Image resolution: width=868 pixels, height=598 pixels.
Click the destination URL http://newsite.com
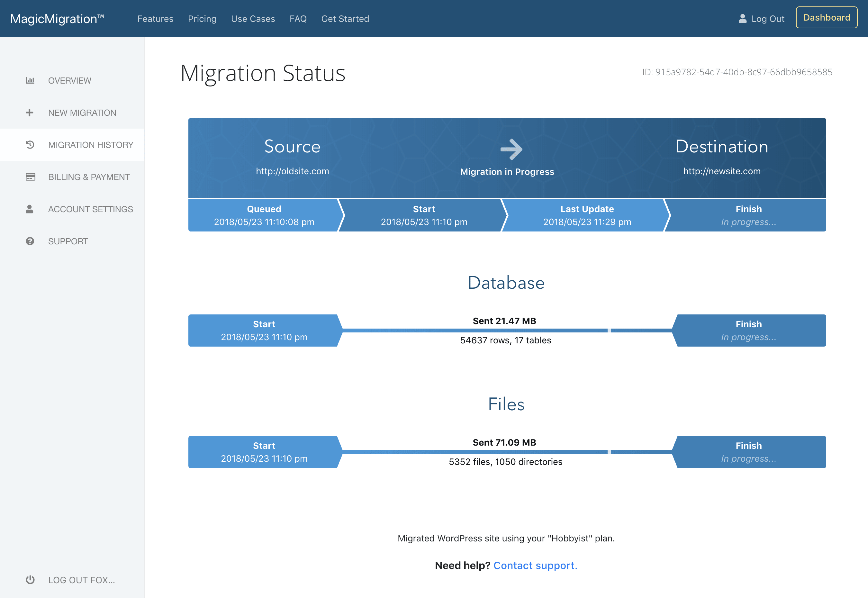pos(722,171)
